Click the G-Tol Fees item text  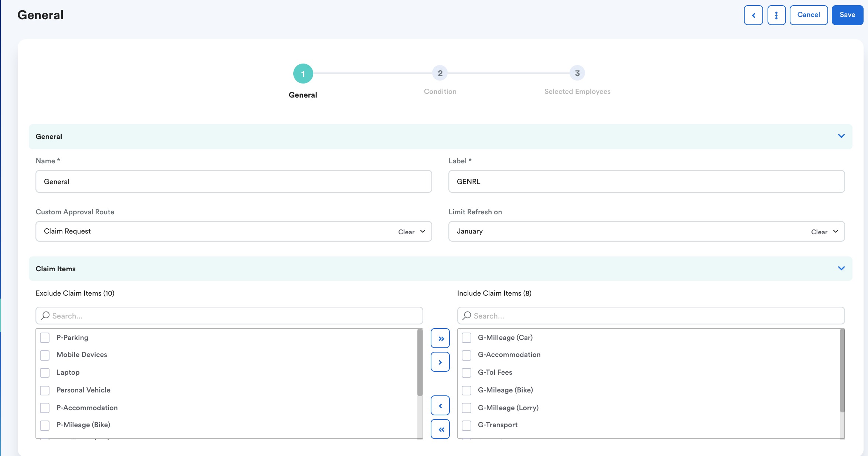[495, 372]
